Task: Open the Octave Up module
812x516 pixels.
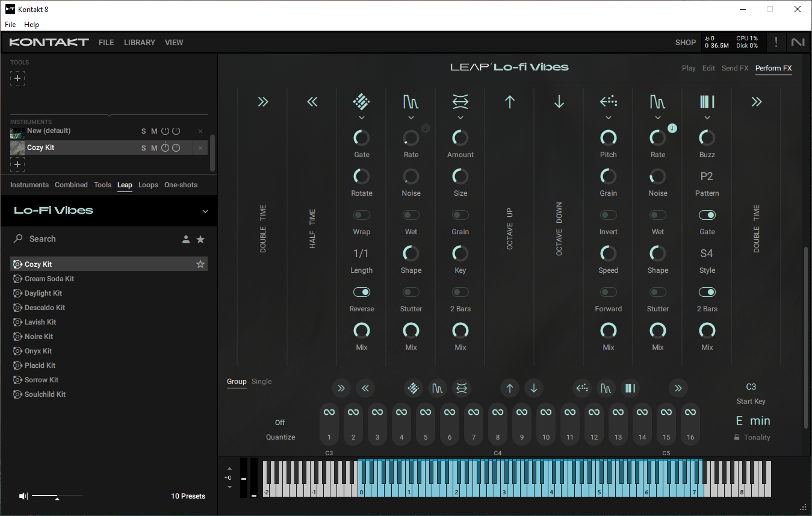Action: [509, 102]
